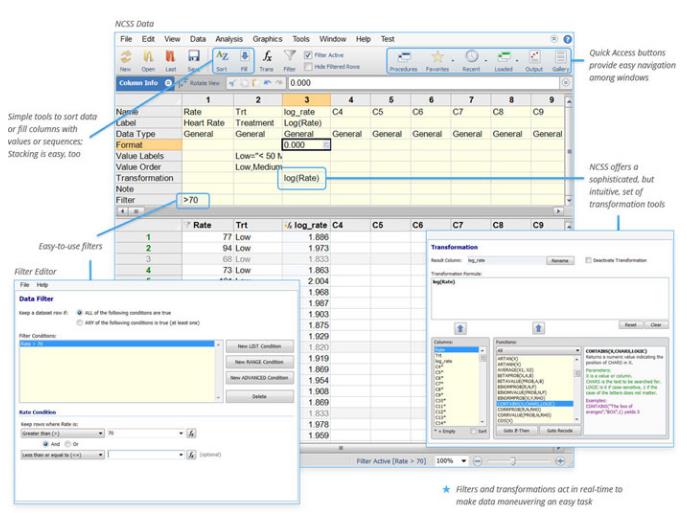Viewport: 687px width, 513px height.
Task: Toggle the Filter Active checkbox
Action: click(x=308, y=55)
